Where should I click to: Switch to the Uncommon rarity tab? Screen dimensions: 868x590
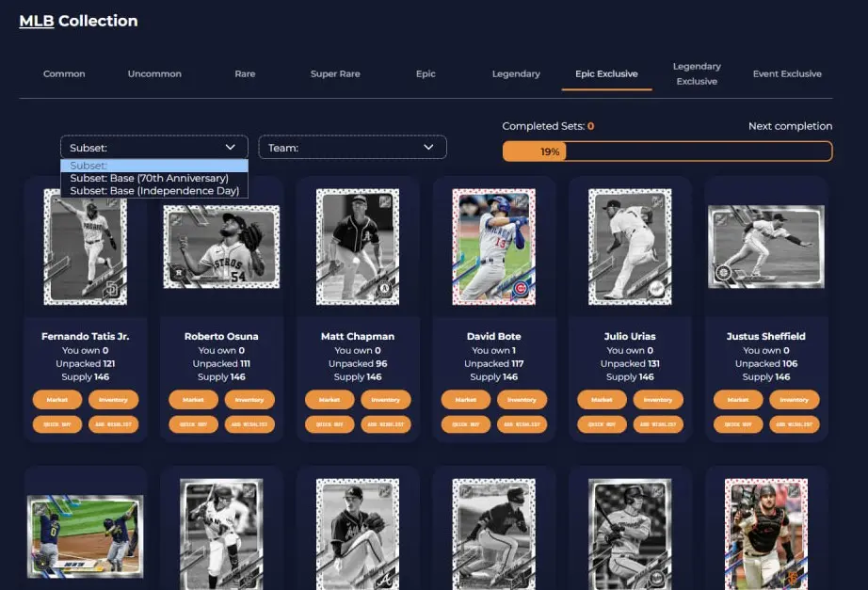[154, 73]
